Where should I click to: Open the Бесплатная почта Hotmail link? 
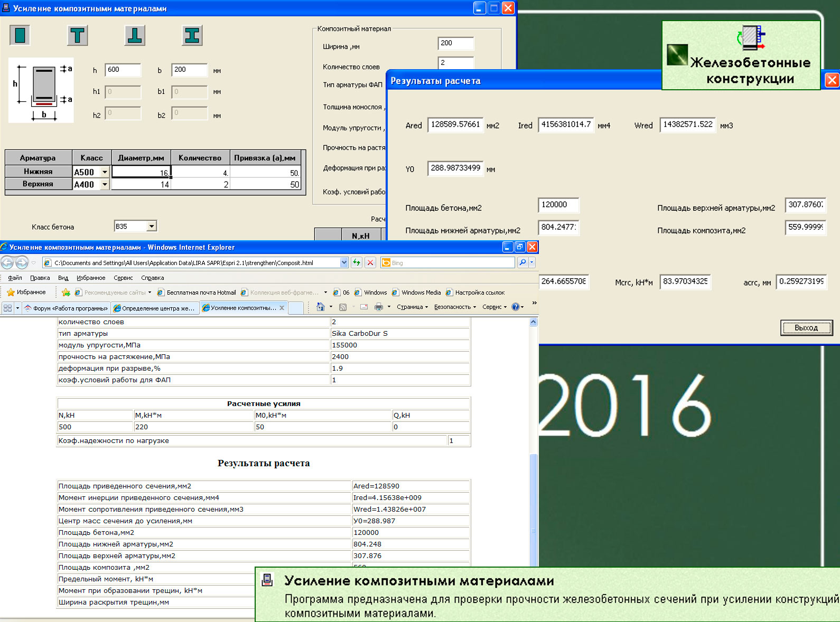pyautogui.click(x=201, y=293)
